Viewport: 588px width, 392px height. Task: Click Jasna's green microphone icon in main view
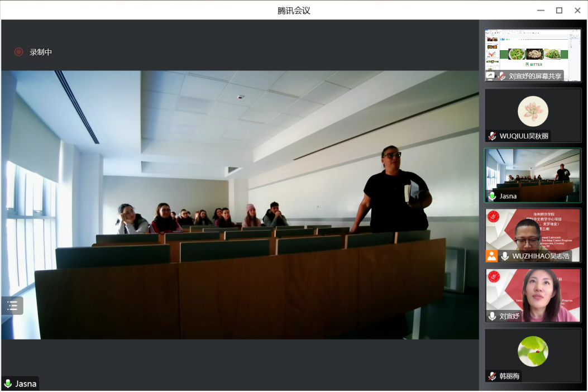tap(8, 384)
